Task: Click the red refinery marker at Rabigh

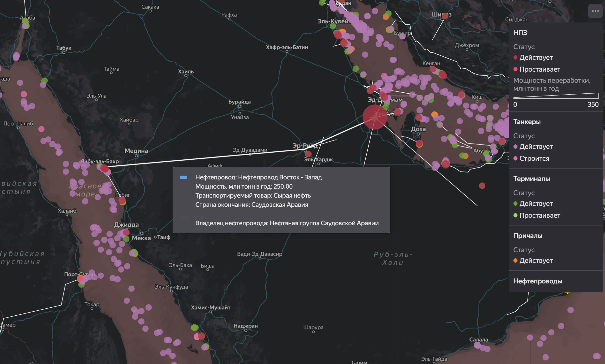Action: click(122, 200)
